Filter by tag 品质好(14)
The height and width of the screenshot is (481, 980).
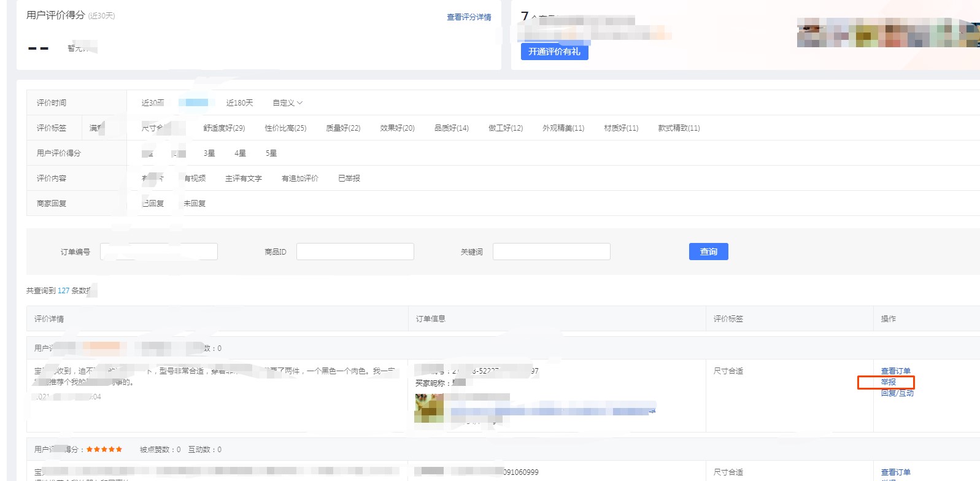(451, 128)
